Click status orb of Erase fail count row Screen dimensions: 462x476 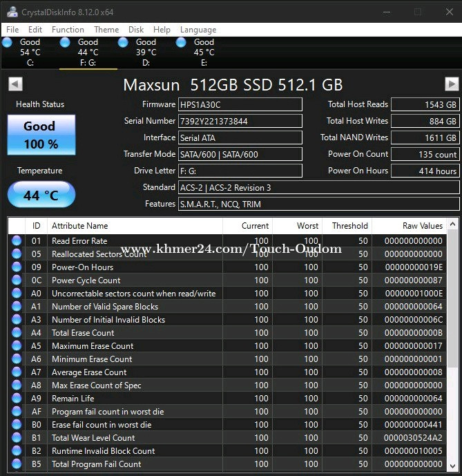[17, 424]
